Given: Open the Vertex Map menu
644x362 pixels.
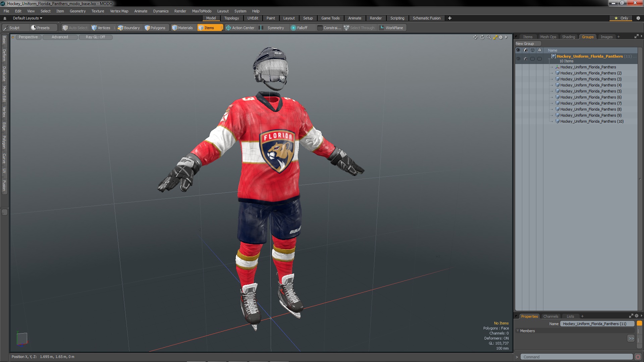Looking at the screenshot, I should (119, 11).
